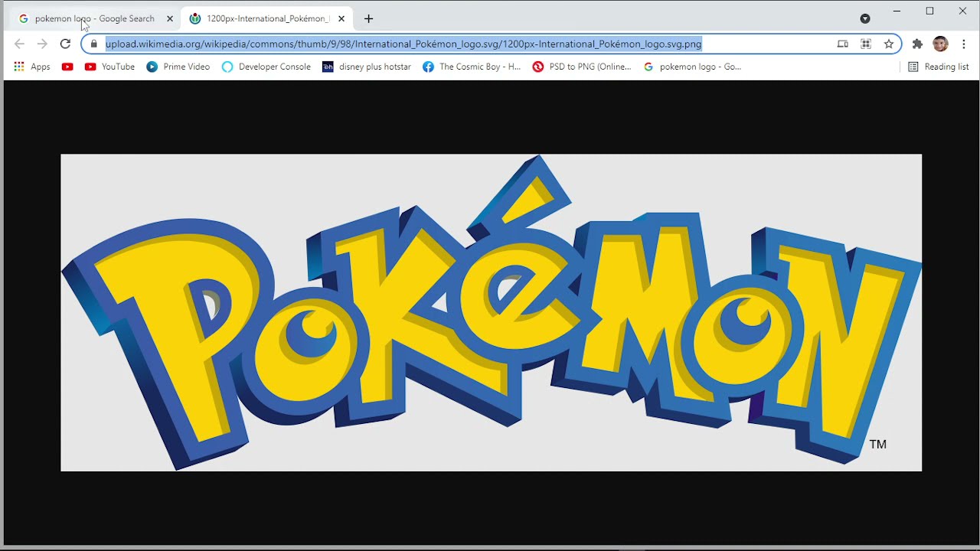This screenshot has width=980, height=551.
Task: Open pokemon logo Google bookmark
Action: 692,67
